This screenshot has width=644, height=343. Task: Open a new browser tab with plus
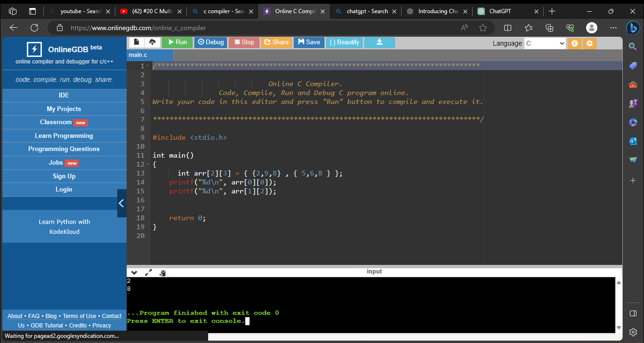pos(552,11)
